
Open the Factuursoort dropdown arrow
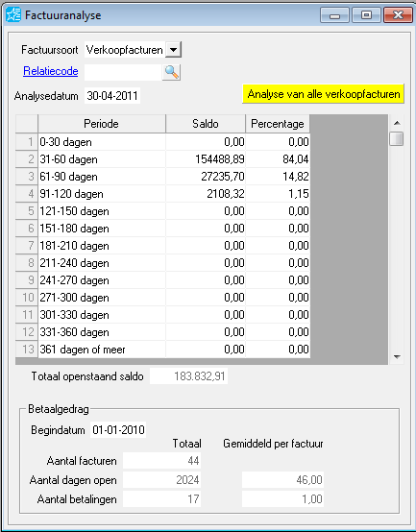point(173,50)
